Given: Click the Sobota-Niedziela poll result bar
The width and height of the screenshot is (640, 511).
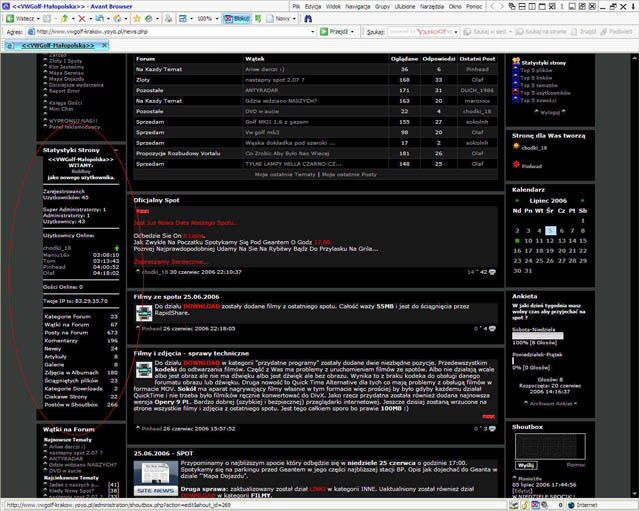Looking at the screenshot, I should (x=538, y=336).
